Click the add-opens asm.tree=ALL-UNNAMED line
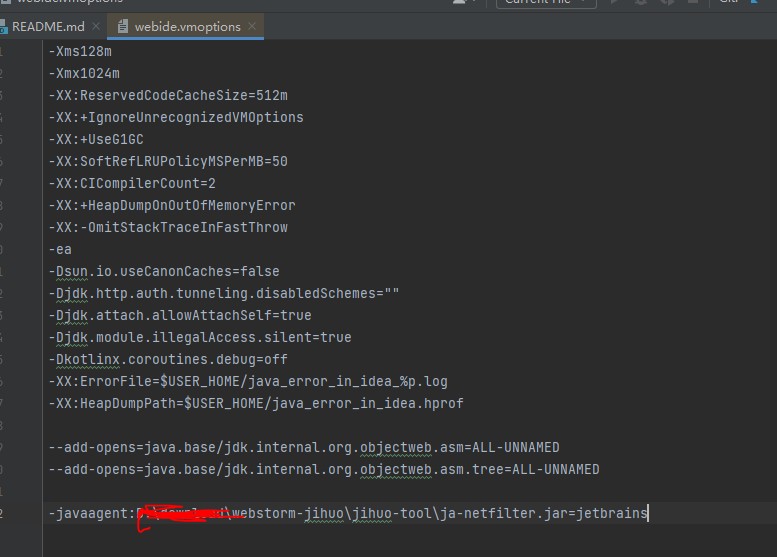 pos(324,469)
